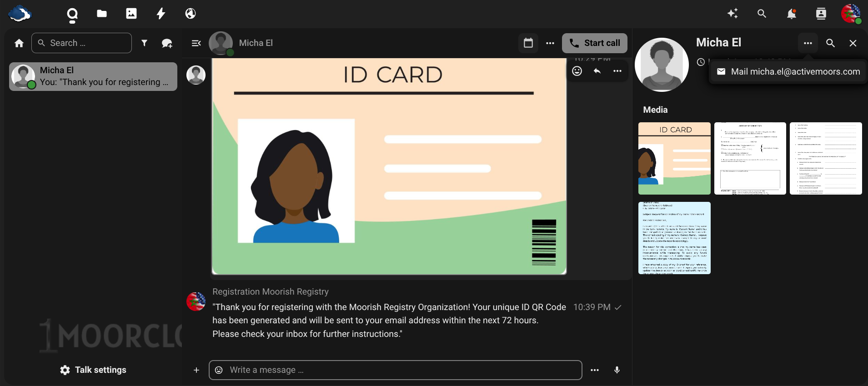
Task: Open the Photos app icon
Action: tap(131, 14)
